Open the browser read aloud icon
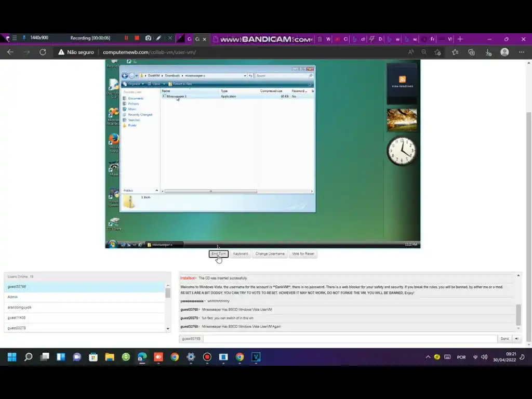This screenshot has height=399, width=532. [410, 52]
